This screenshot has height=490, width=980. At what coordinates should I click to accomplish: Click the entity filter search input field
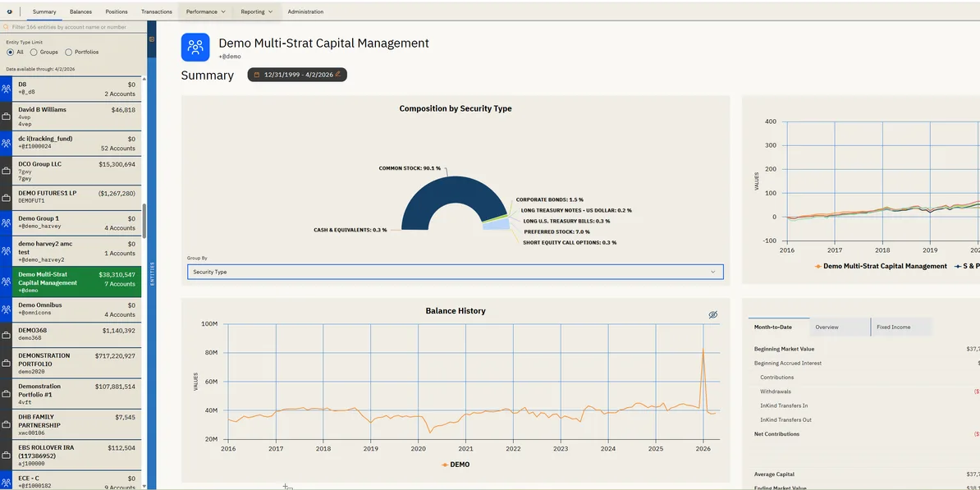pos(74,27)
